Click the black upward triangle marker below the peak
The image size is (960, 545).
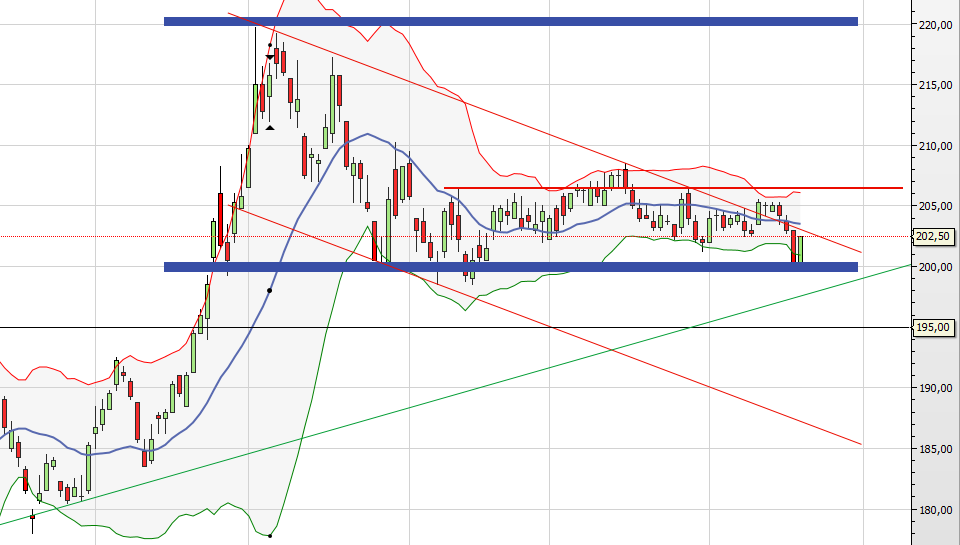click(270, 127)
